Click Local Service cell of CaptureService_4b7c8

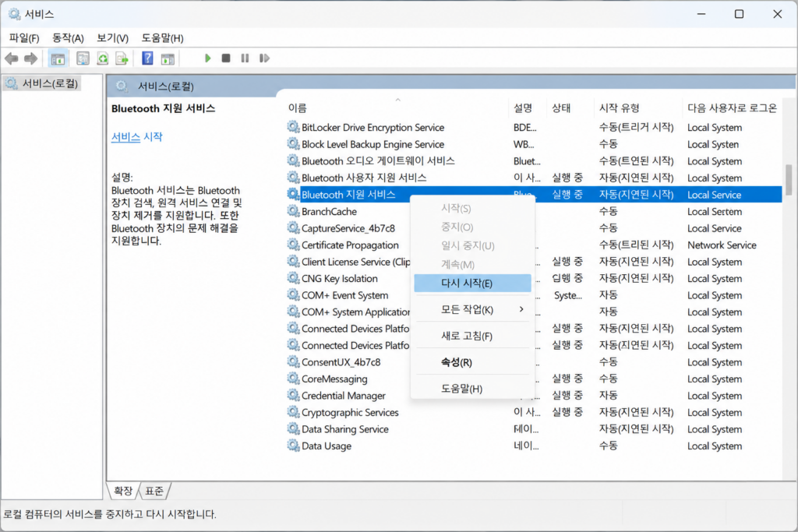pos(714,228)
